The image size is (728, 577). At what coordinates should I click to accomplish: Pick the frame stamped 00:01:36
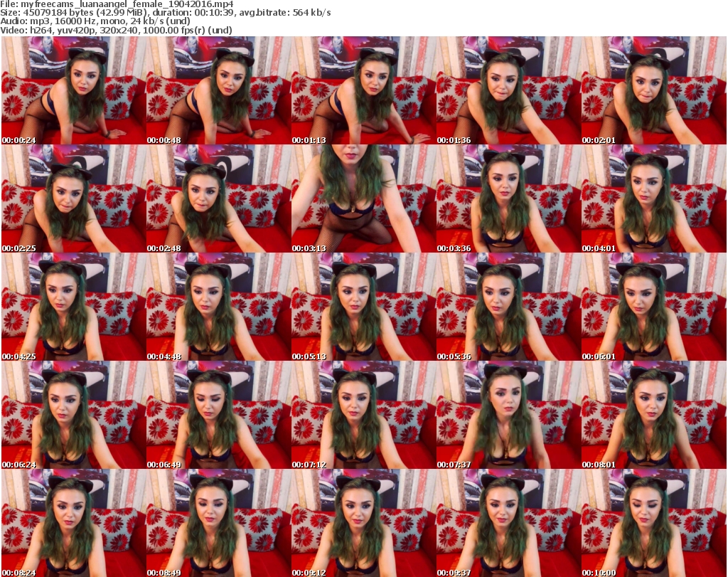coord(508,90)
